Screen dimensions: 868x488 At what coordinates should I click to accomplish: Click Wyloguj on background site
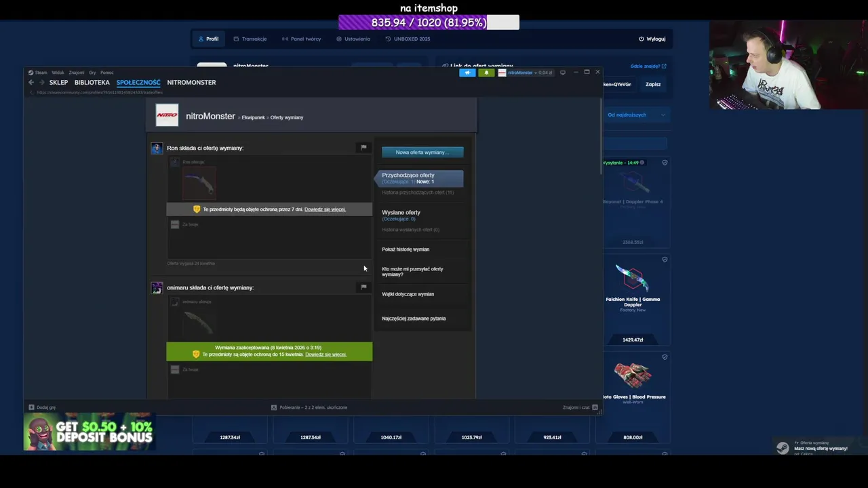tap(652, 39)
